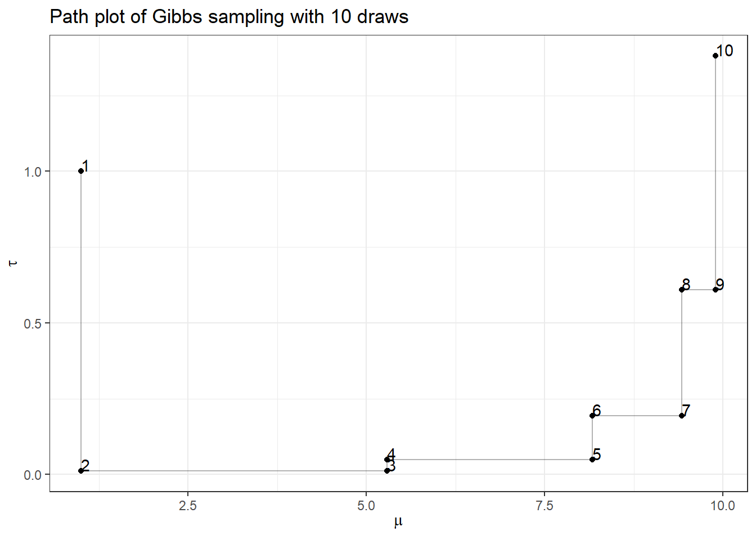756x540 pixels.
Task: Click the 0.5 y-axis tick label
Action: point(33,323)
